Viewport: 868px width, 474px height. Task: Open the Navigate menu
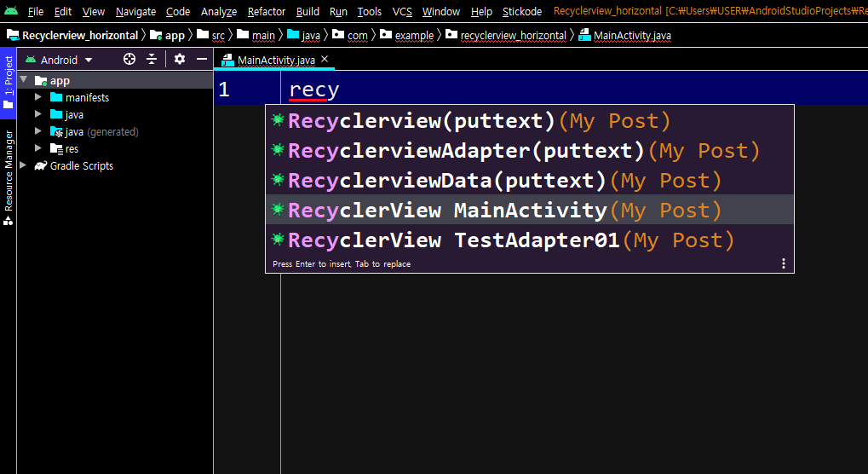135,12
